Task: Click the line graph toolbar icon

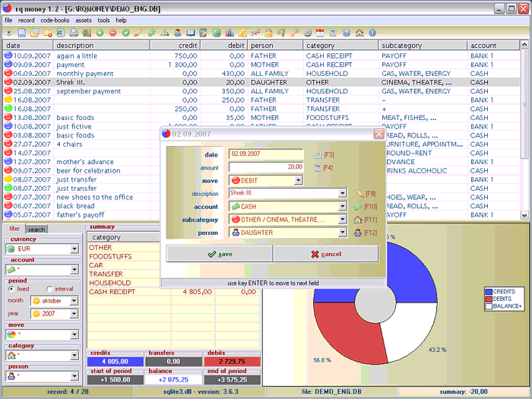Action: pos(255,33)
